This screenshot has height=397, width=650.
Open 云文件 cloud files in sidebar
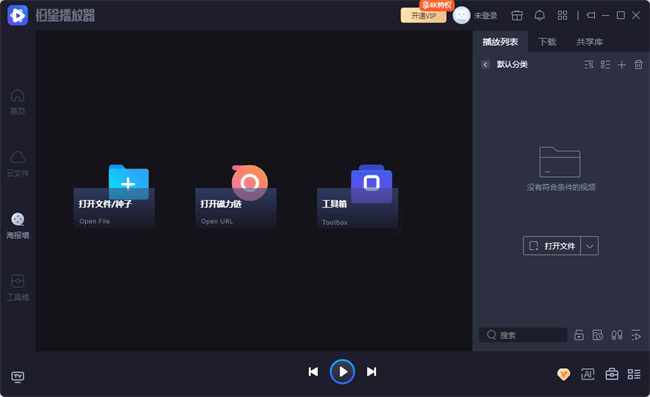point(17,164)
